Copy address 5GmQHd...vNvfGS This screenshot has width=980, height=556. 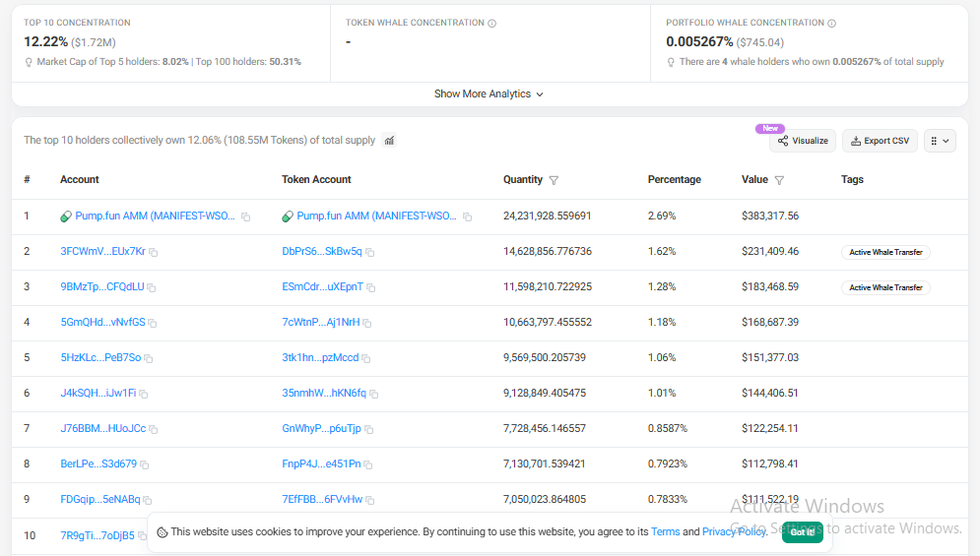153,323
